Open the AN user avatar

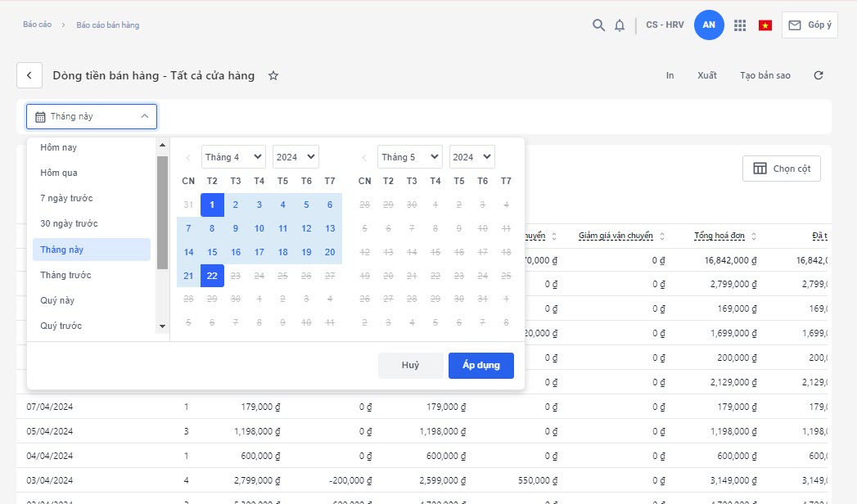[x=709, y=25]
